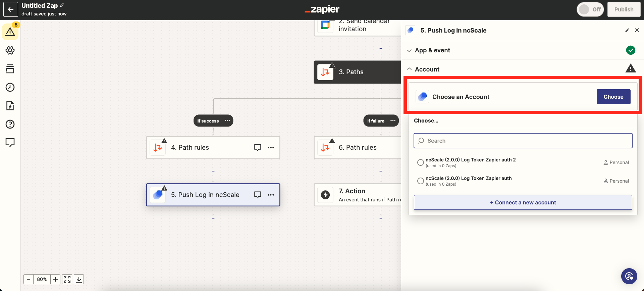Image resolution: width=644 pixels, height=291 pixels.
Task: Select the 3. Paths step
Action: tap(358, 72)
